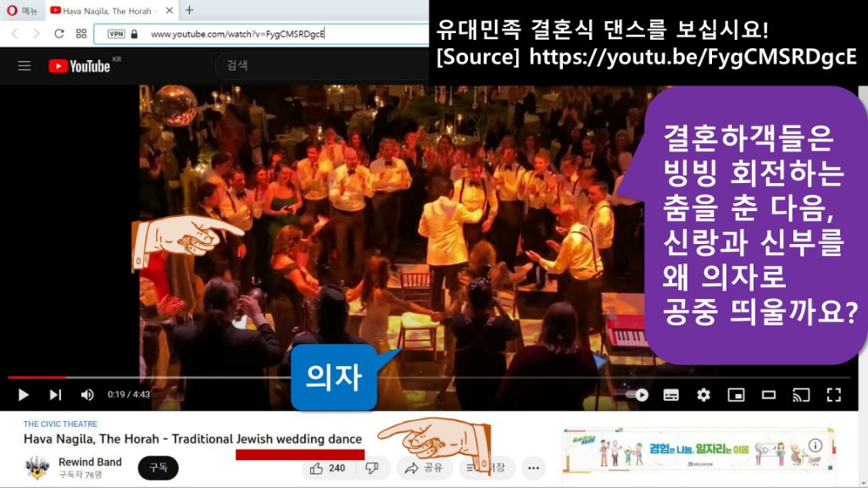Go back to previous page

point(15,34)
